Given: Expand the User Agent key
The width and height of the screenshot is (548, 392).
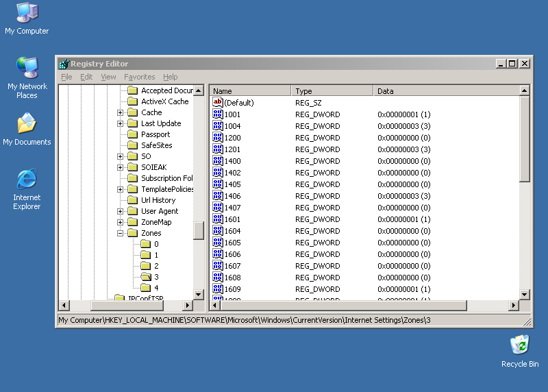Looking at the screenshot, I should pos(121,211).
